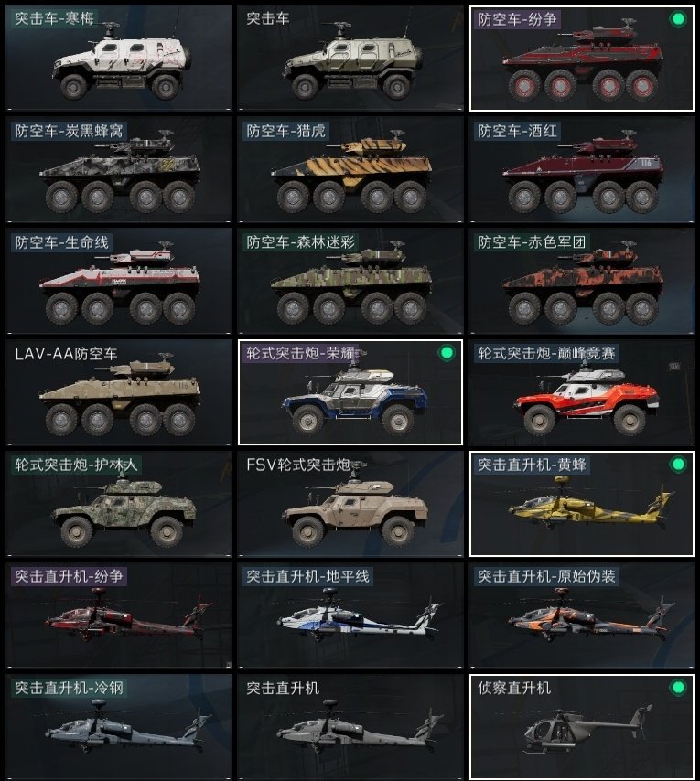Select the 突击直升机-冷钢 helicopter skin
The image size is (700, 781).
(x=119, y=727)
